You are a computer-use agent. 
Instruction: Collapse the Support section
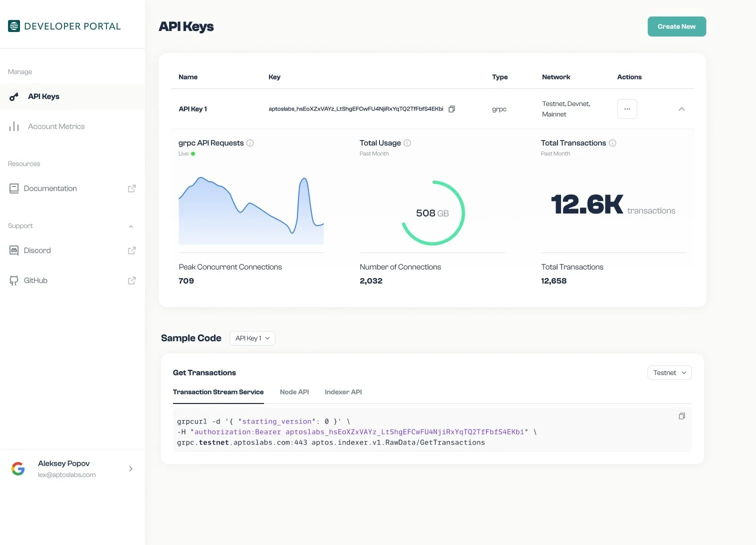131,226
